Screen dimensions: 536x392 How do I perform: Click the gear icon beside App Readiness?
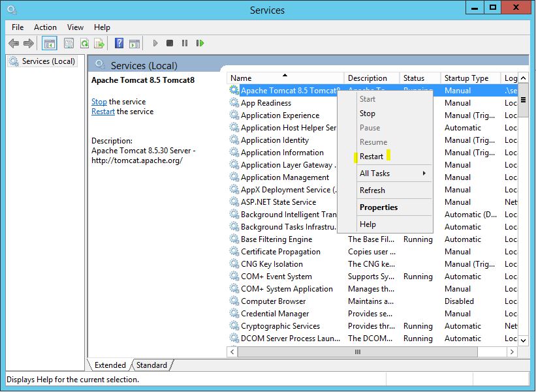[x=234, y=103]
